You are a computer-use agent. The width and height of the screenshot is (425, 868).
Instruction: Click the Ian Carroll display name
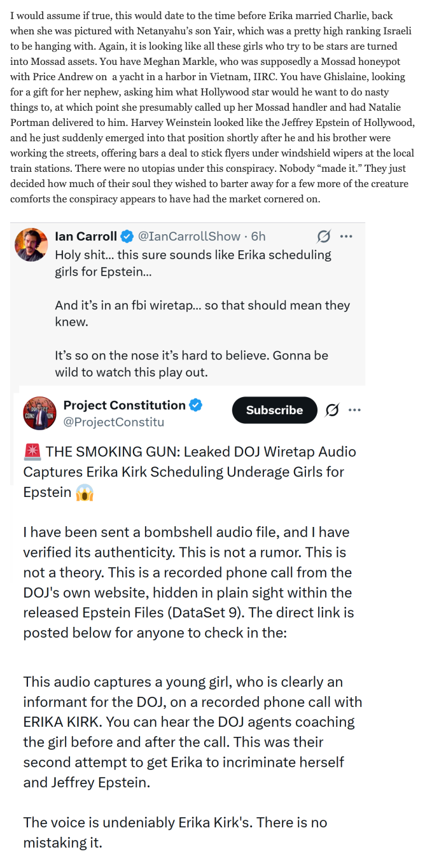click(x=86, y=237)
